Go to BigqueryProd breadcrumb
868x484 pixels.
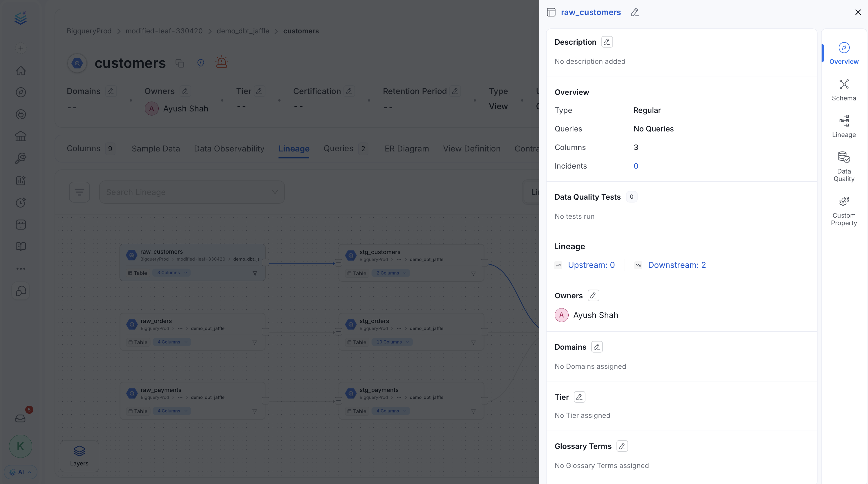coord(89,31)
